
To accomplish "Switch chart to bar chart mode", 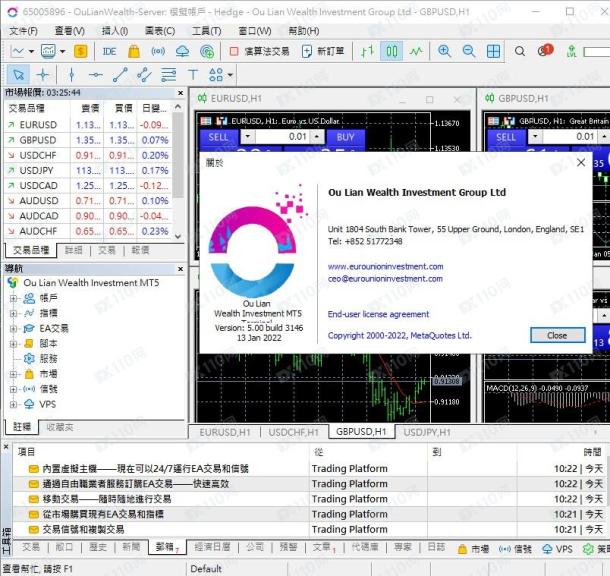I will click(x=367, y=51).
